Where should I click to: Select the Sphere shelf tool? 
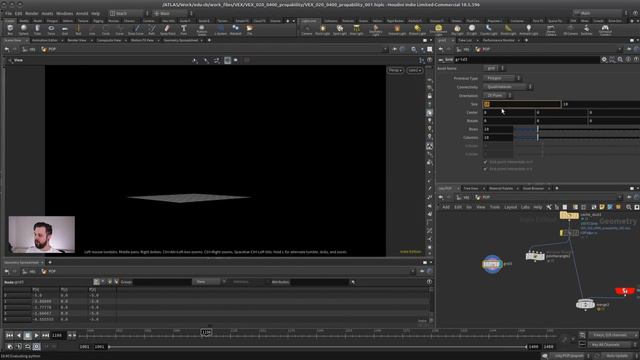(24, 29)
